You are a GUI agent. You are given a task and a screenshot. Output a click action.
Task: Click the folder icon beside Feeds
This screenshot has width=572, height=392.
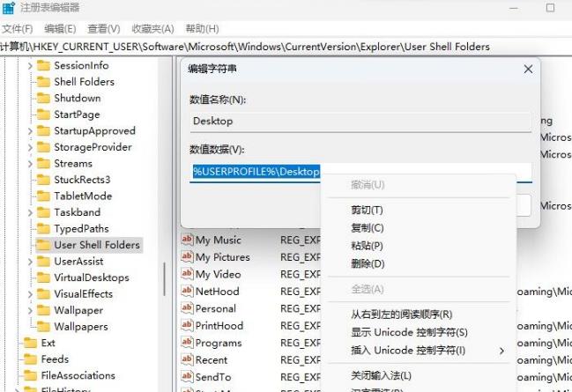pos(29,359)
